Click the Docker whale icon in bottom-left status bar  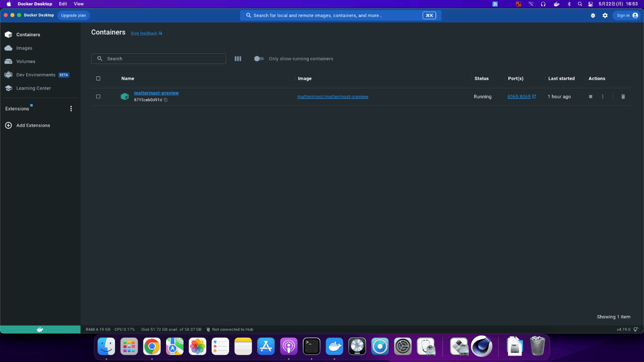pyautogui.click(x=40, y=329)
